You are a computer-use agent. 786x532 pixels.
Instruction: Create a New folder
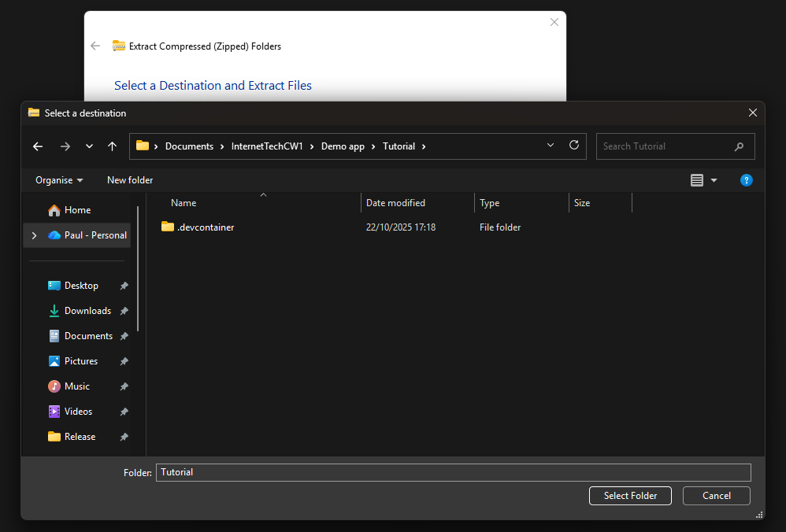coord(130,180)
